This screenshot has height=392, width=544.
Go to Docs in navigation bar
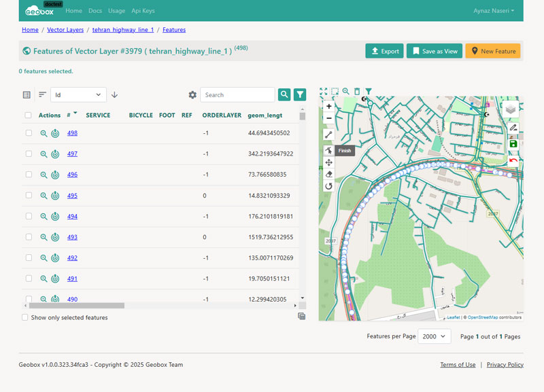[95, 11]
